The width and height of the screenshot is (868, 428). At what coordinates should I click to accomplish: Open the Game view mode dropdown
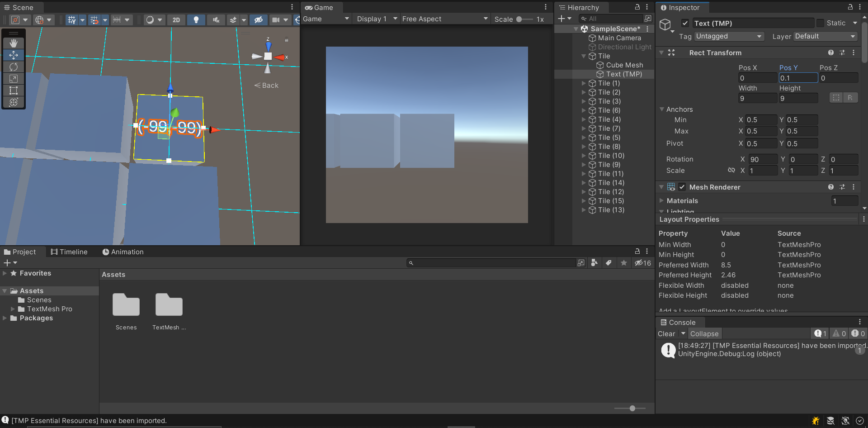326,19
